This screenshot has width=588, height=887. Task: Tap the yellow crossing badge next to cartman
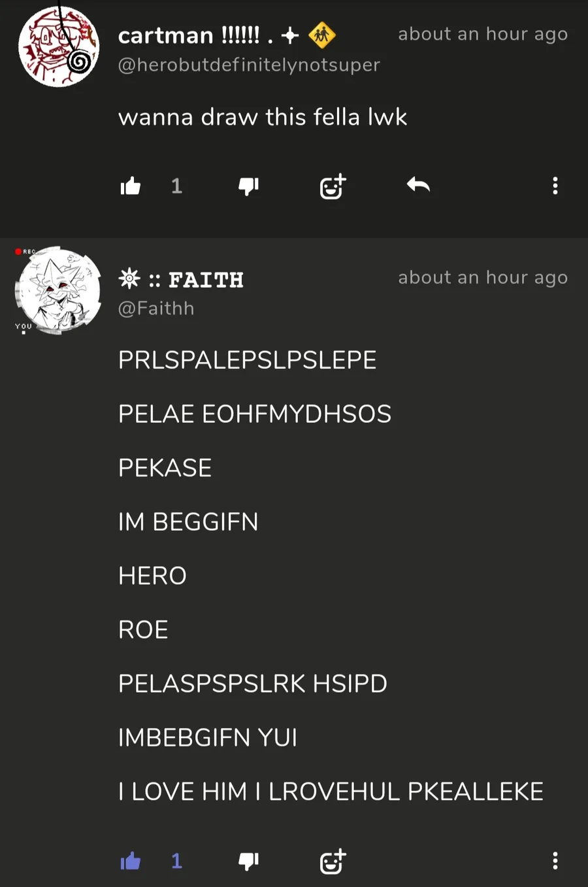[321, 35]
